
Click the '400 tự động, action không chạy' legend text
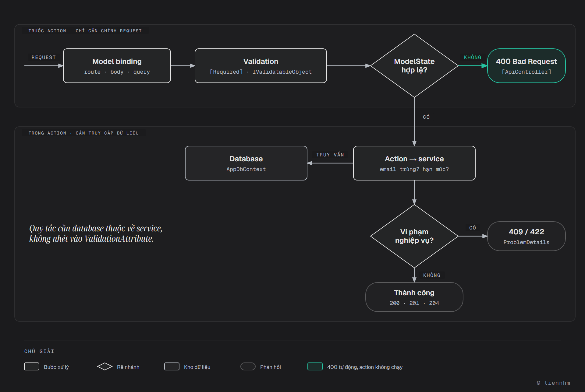[x=365, y=367]
